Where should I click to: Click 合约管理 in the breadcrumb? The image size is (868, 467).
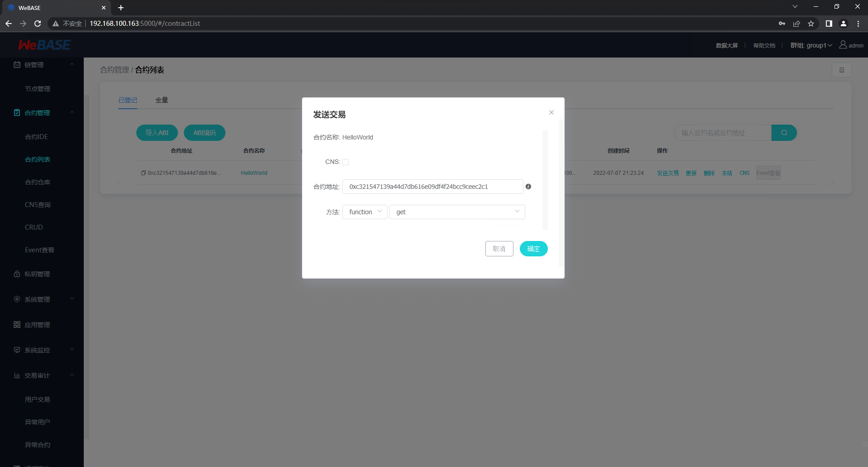(115, 70)
